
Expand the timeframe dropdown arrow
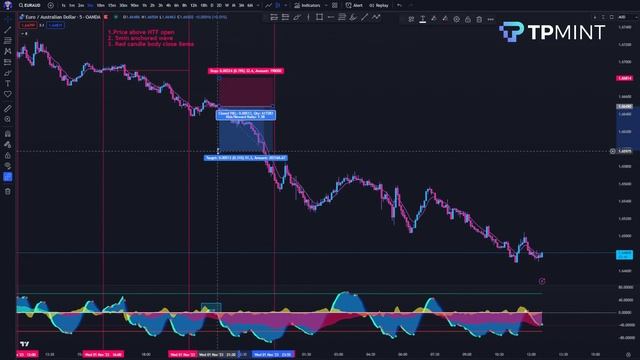(258, 5)
